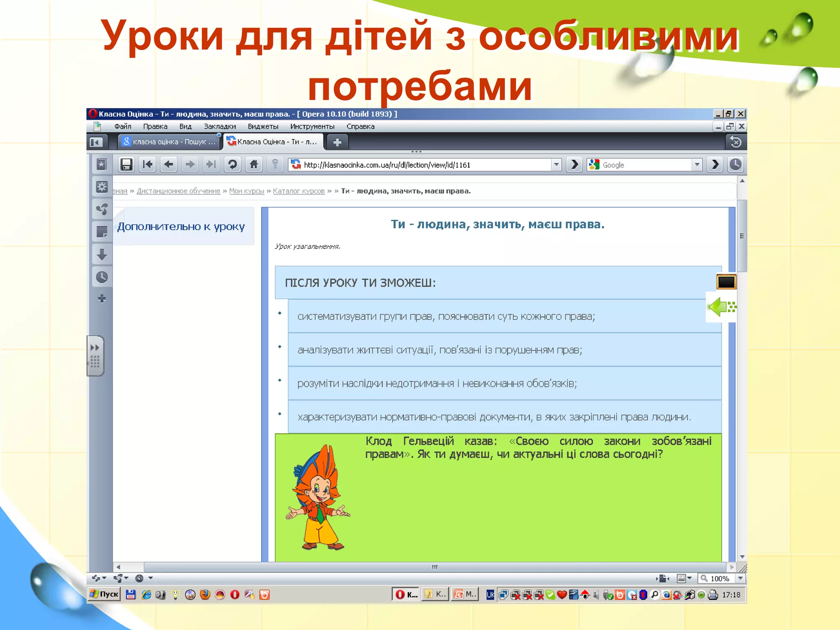Click the clock icon at toolbar right end
The width and height of the screenshot is (840, 630).
tap(736, 164)
